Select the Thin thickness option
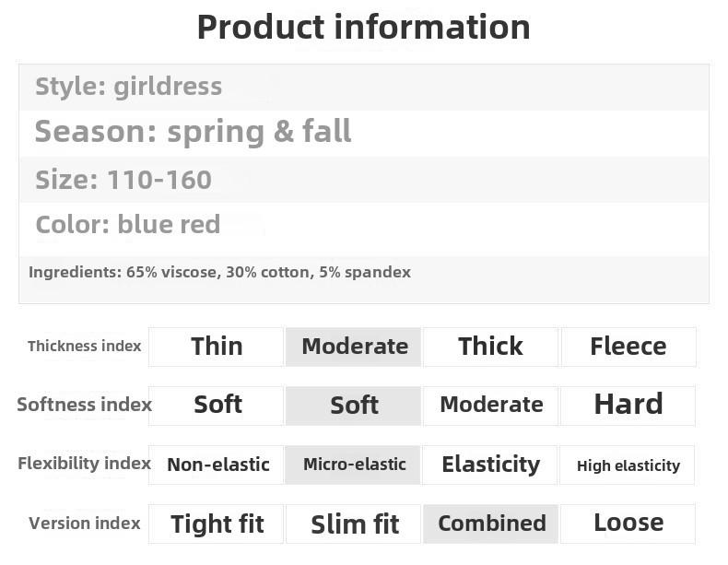The image size is (728, 565). click(217, 347)
